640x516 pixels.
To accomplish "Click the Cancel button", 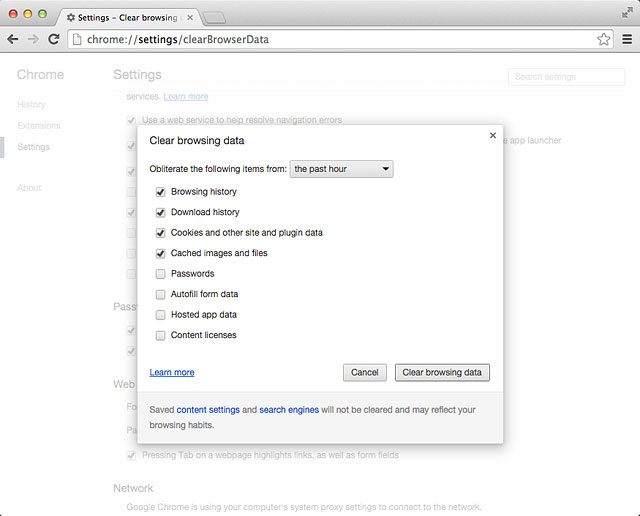I will 364,372.
